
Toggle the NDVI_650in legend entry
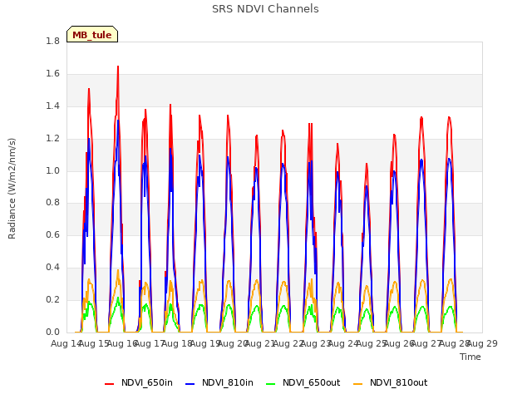(139, 382)
